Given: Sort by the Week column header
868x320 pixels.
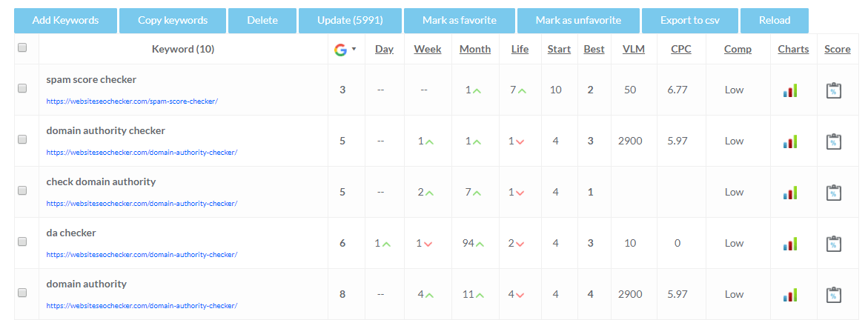Looking at the screenshot, I should pyautogui.click(x=428, y=50).
